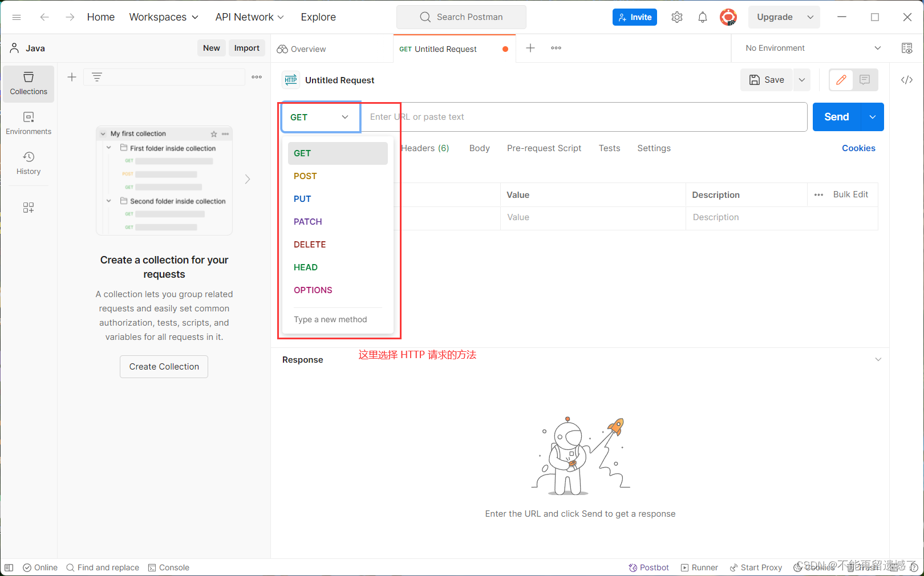Viewport: 924px width, 576px height.
Task: Open params table options dots
Action: 818,195
